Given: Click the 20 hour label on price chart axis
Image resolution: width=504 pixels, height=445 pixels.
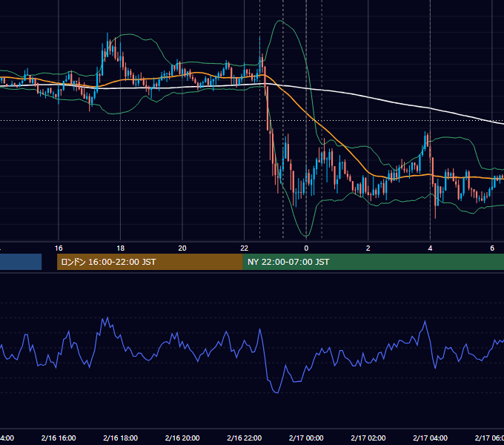Looking at the screenshot, I should click(x=182, y=248).
